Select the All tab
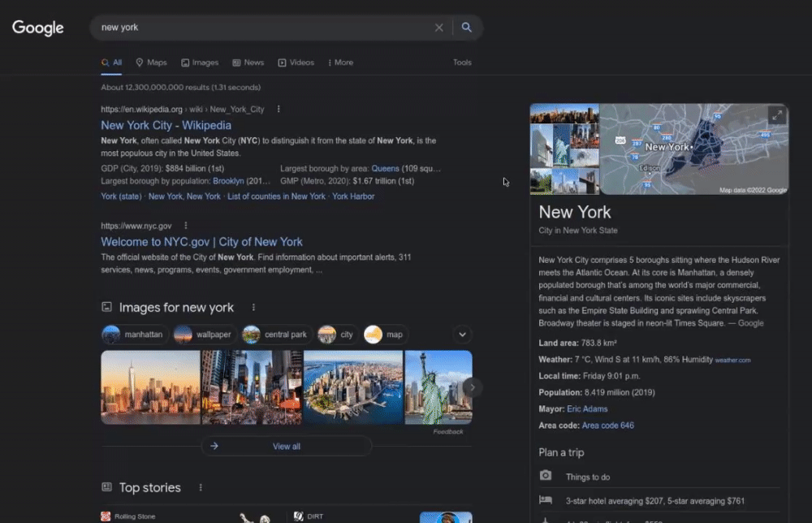 [111, 63]
